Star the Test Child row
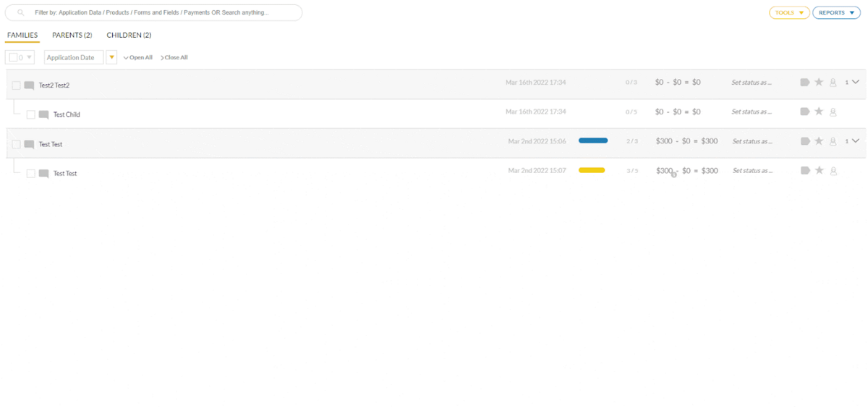The height and width of the screenshot is (407, 868). (x=819, y=112)
